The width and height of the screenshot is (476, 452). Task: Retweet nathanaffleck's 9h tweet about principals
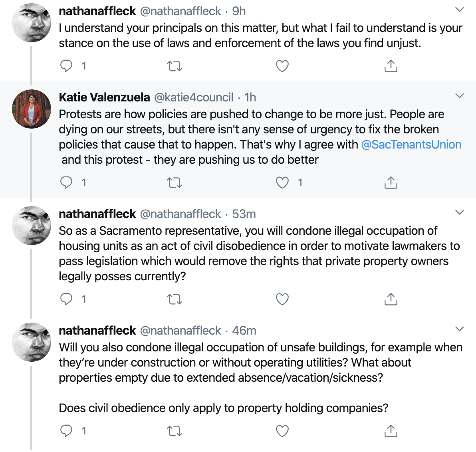pyautogui.click(x=174, y=66)
